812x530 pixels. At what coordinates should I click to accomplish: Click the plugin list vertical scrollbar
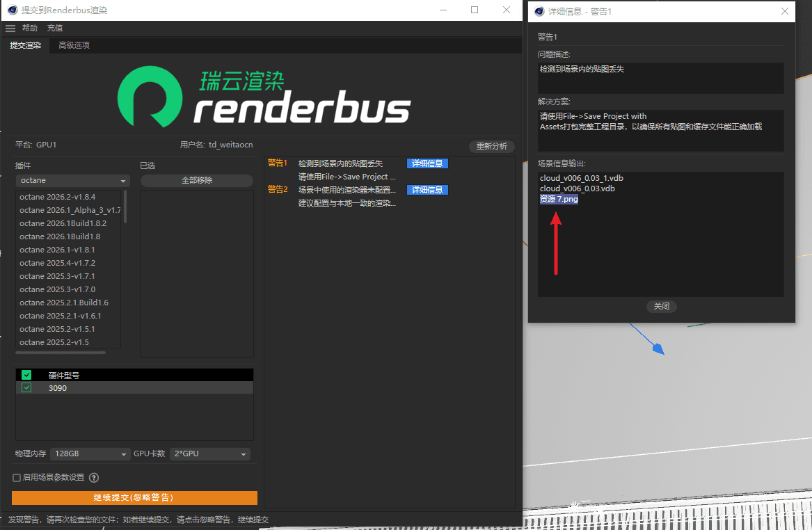(125, 207)
